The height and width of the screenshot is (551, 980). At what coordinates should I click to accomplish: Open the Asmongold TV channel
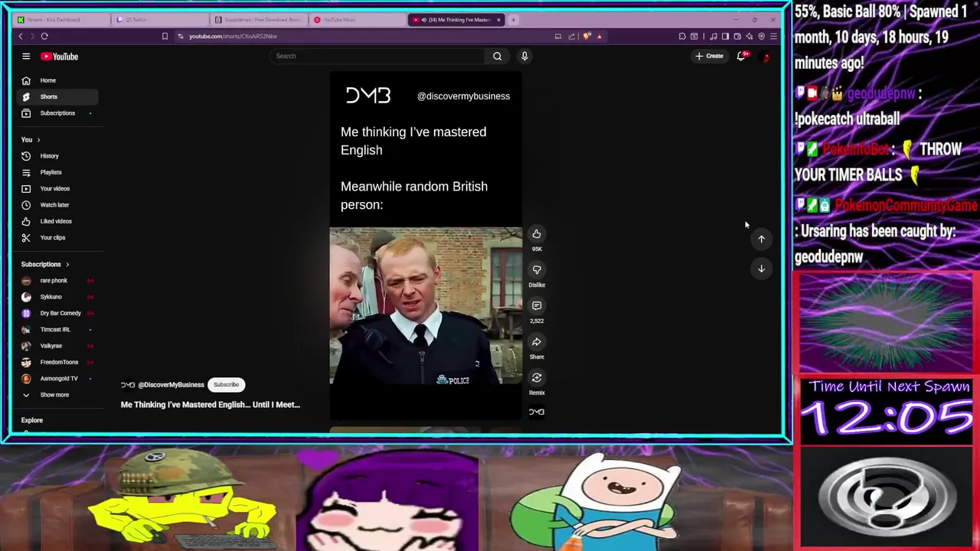coord(57,379)
